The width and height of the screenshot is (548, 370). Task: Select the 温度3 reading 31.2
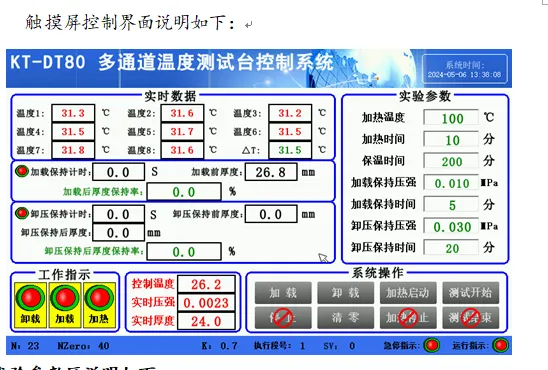tap(290, 113)
